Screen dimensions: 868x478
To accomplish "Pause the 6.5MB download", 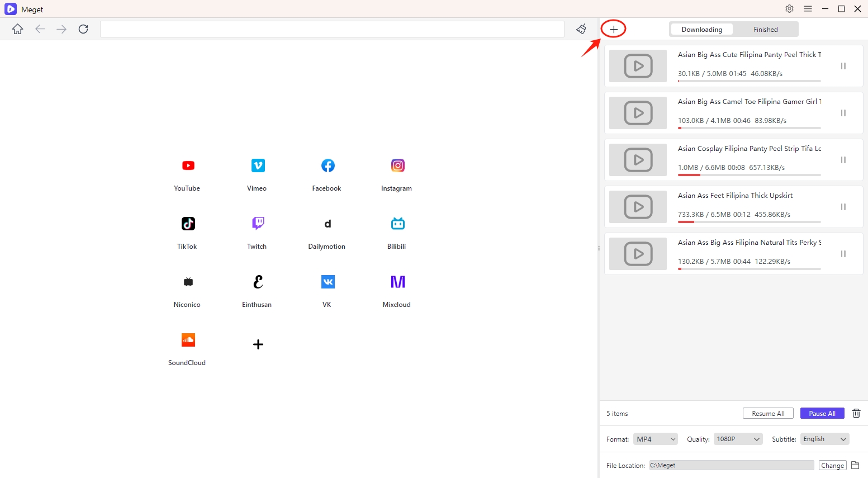I will coord(843,207).
